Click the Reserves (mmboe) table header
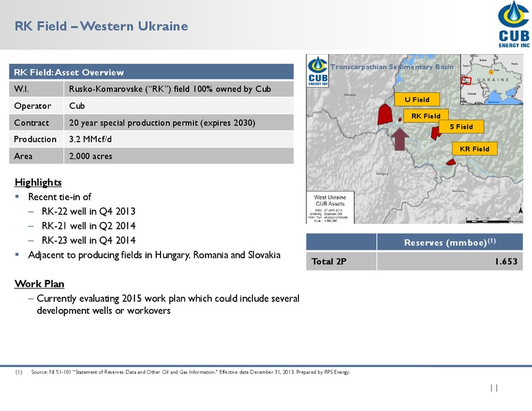This screenshot has height=411, width=532. pyautogui.click(x=450, y=242)
